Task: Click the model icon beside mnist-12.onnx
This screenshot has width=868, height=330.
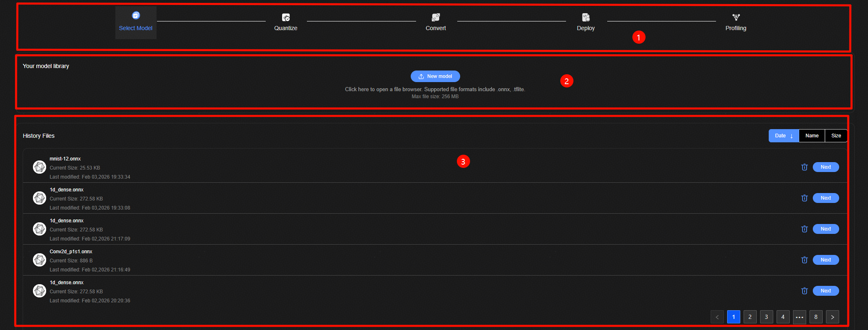Action: [x=40, y=167]
